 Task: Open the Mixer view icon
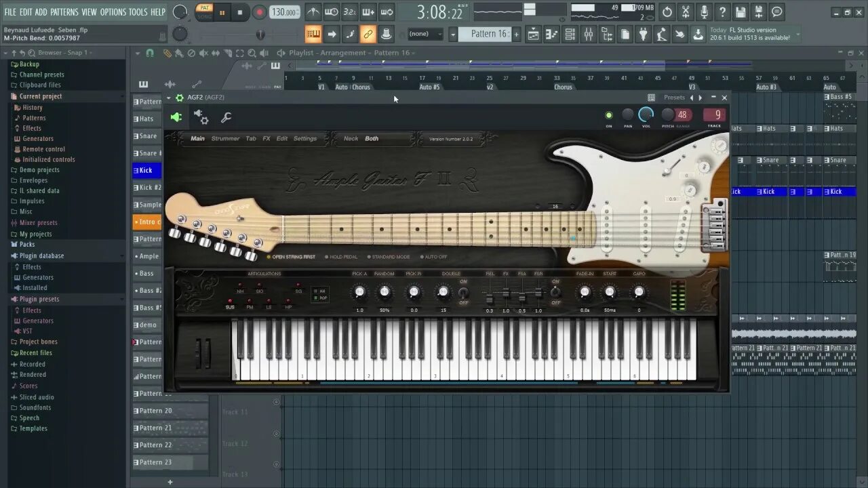(x=588, y=34)
